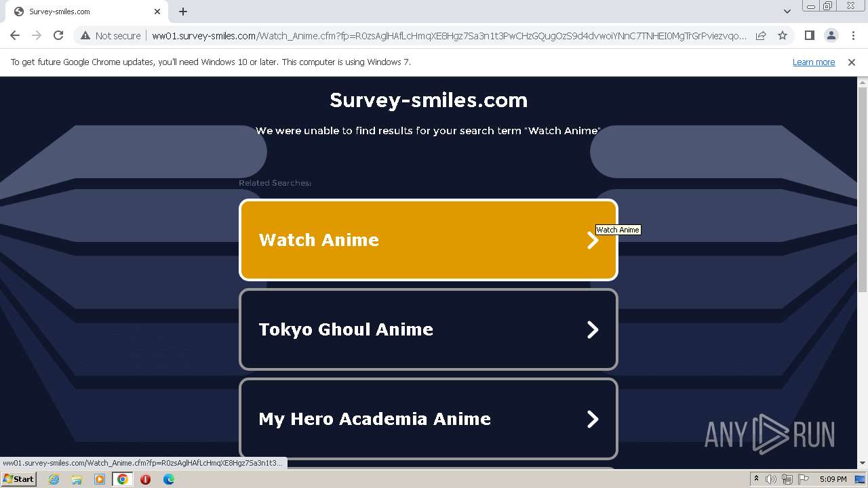Screen dimensions: 868x488
Task: Close the Survey-smiles.com tab
Action: (x=157, y=12)
